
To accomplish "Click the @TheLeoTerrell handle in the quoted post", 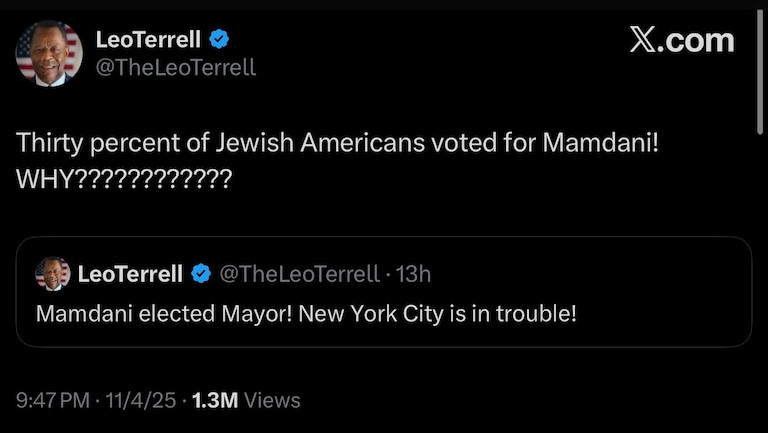I will pos(299,274).
